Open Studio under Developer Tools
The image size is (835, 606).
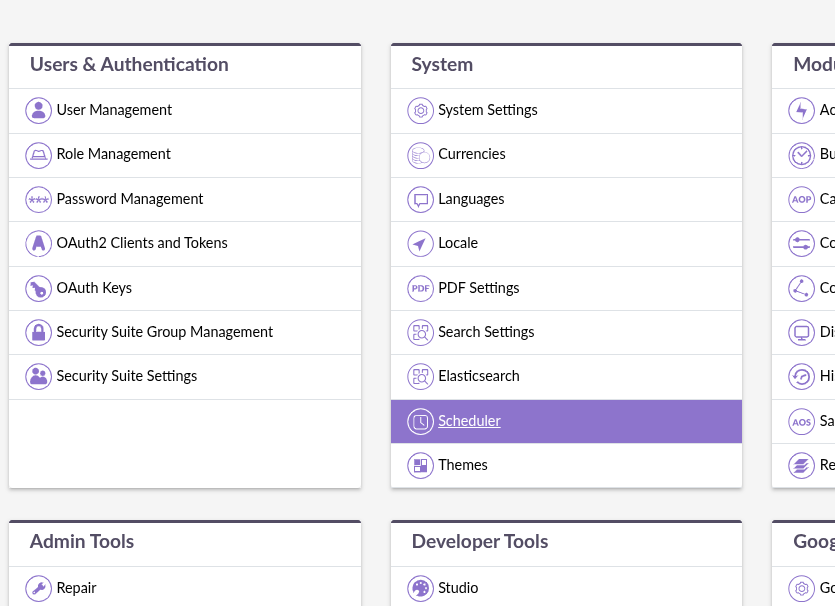(458, 588)
